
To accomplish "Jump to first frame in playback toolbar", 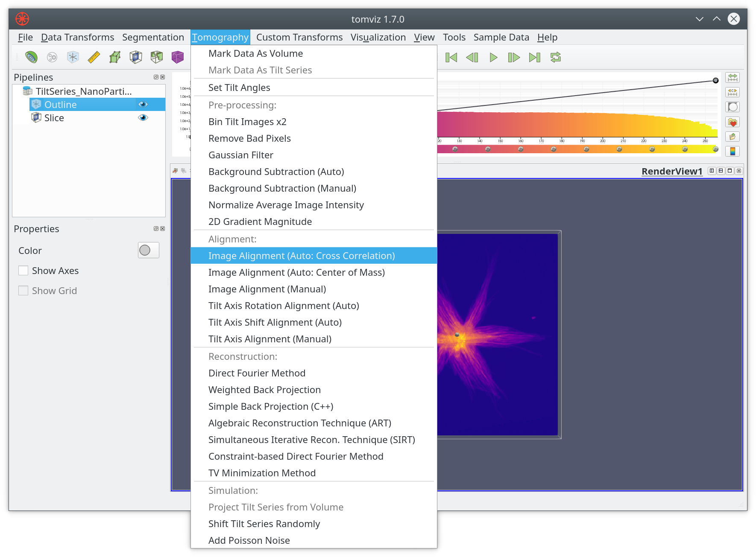I will [x=451, y=57].
